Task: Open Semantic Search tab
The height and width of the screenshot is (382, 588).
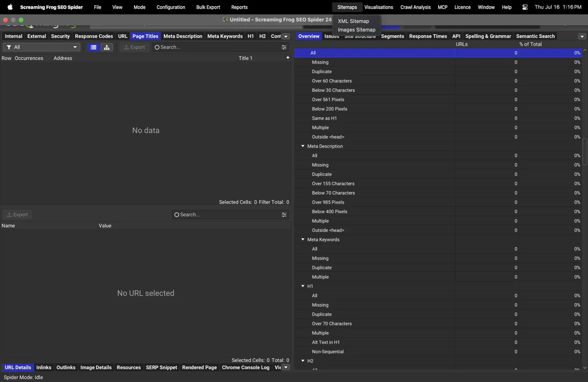Action: [x=535, y=36]
